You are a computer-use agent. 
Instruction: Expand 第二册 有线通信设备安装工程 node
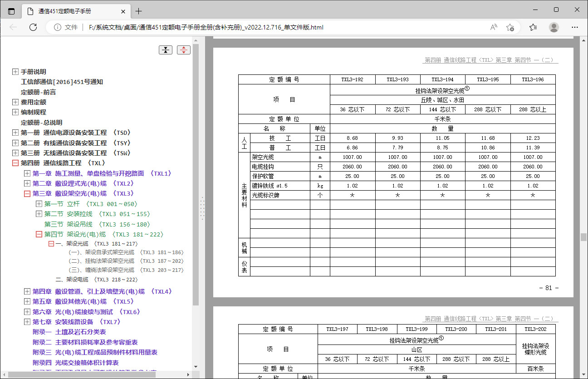tap(15, 143)
